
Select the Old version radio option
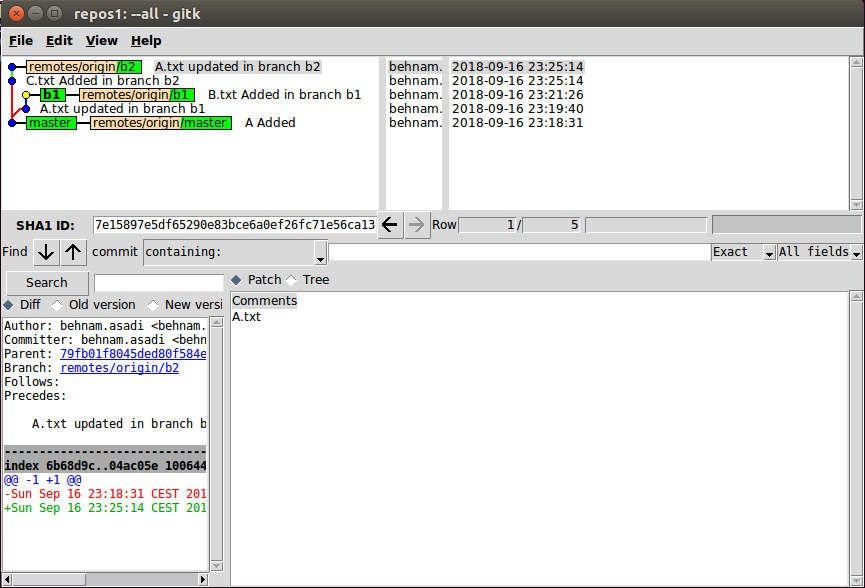click(57, 305)
